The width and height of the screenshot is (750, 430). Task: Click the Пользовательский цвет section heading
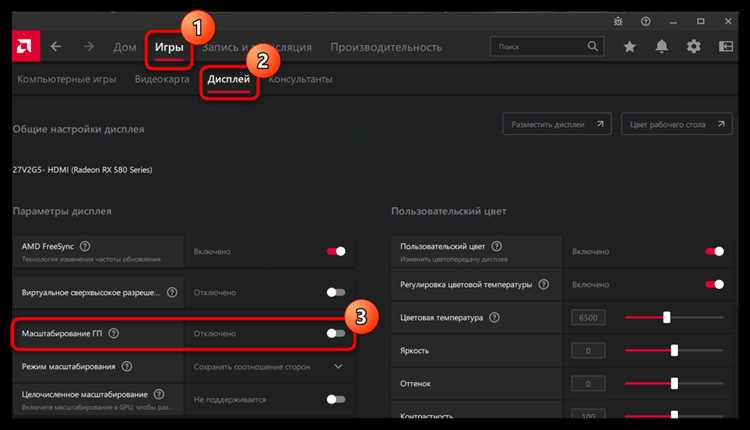click(449, 211)
